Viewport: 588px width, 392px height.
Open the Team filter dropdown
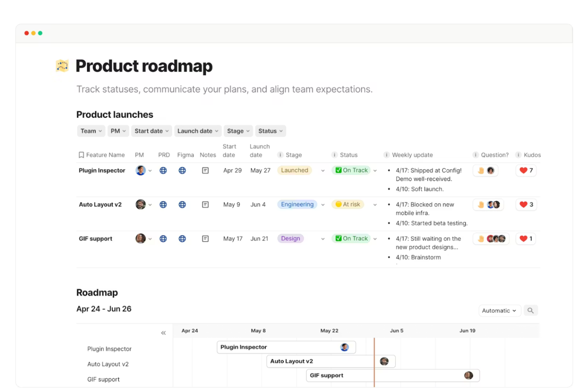point(91,131)
